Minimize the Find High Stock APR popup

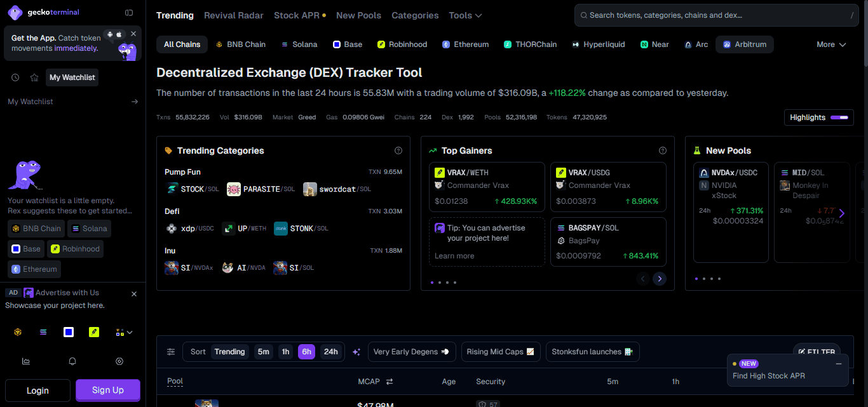(839, 364)
